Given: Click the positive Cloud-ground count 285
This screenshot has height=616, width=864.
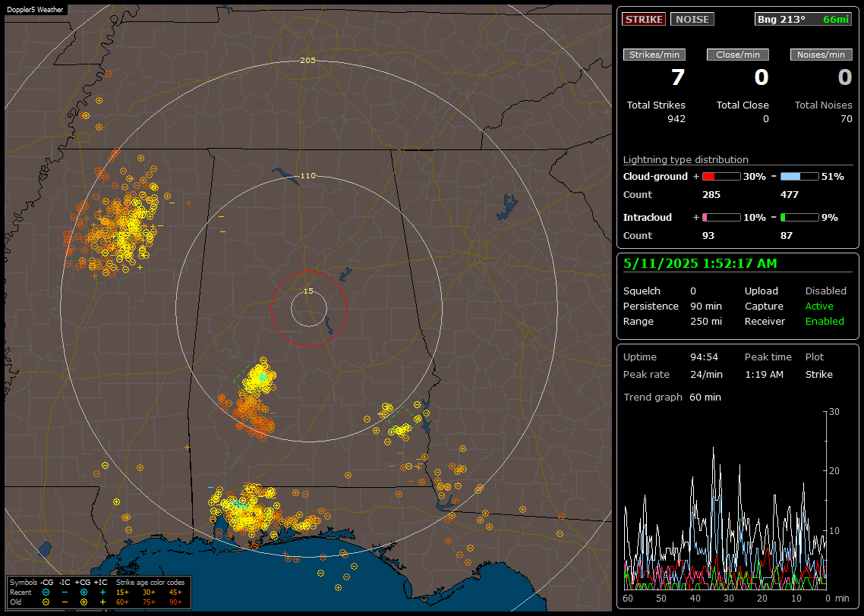Looking at the screenshot, I should coord(711,195).
